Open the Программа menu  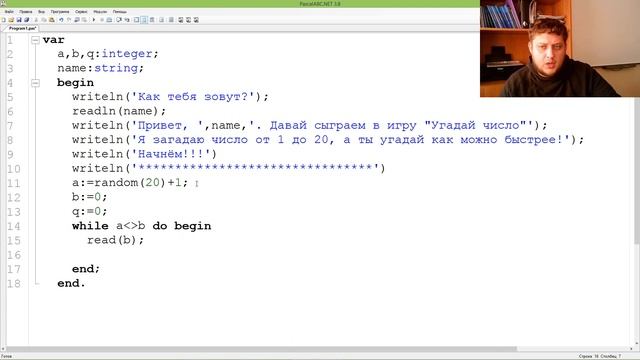pyautogui.click(x=60, y=12)
